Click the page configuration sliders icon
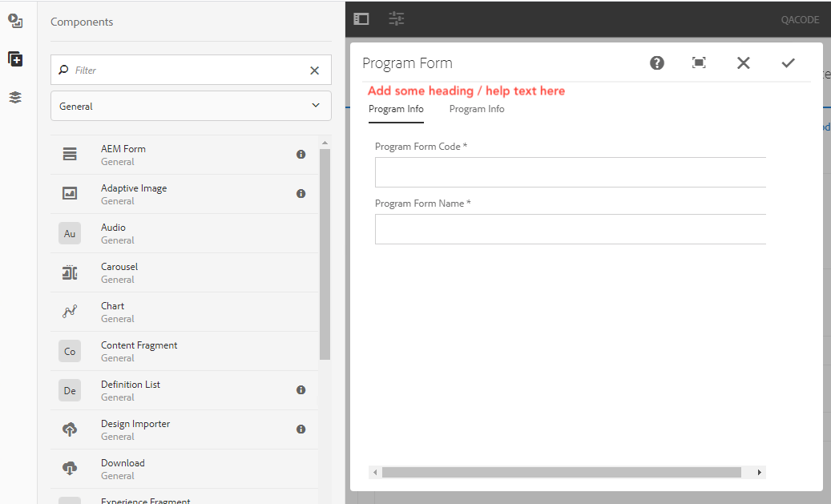Viewport: 831px width, 504px height. point(396,18)
